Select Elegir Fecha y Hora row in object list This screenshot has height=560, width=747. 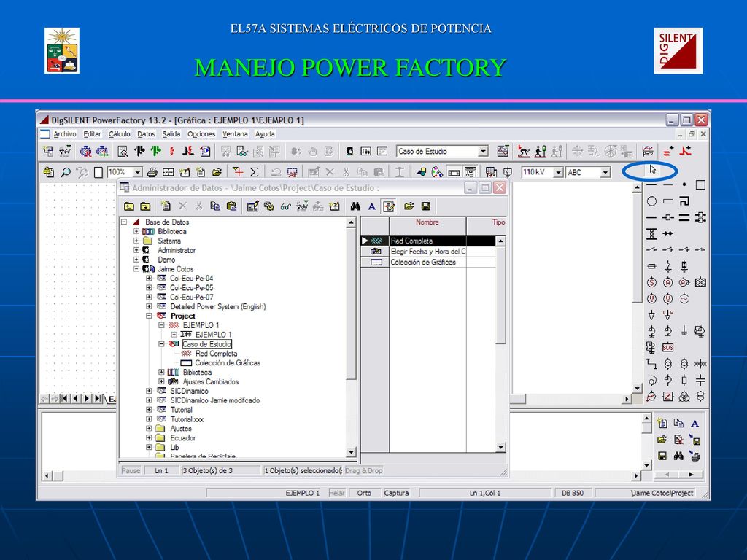click(428, 252)
